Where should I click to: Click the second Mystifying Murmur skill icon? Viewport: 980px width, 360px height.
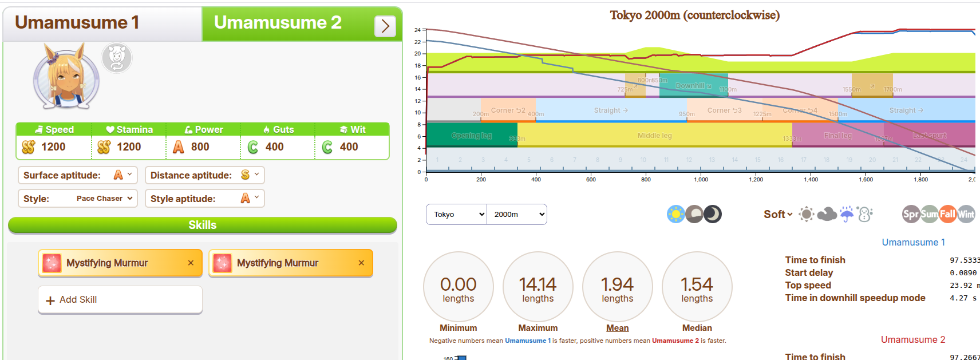(x=222, y=263)
